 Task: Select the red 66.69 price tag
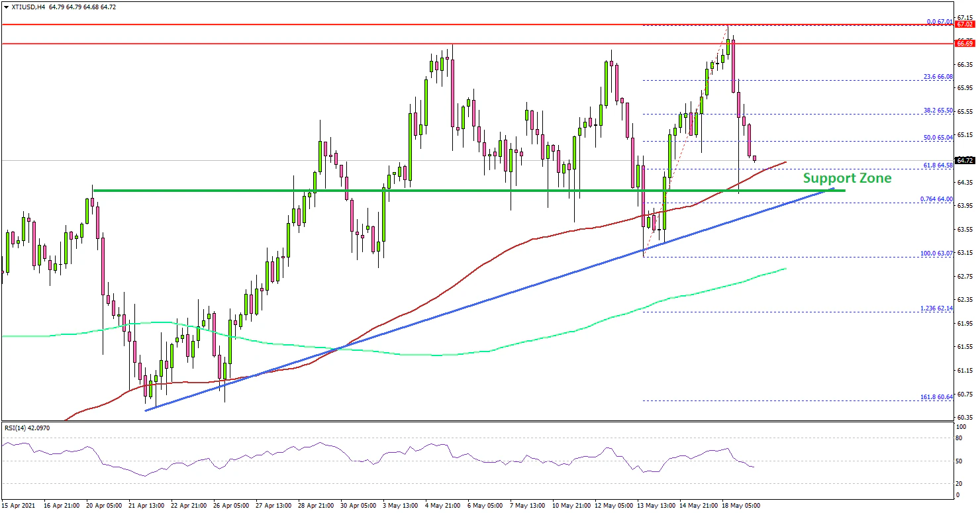964,44
